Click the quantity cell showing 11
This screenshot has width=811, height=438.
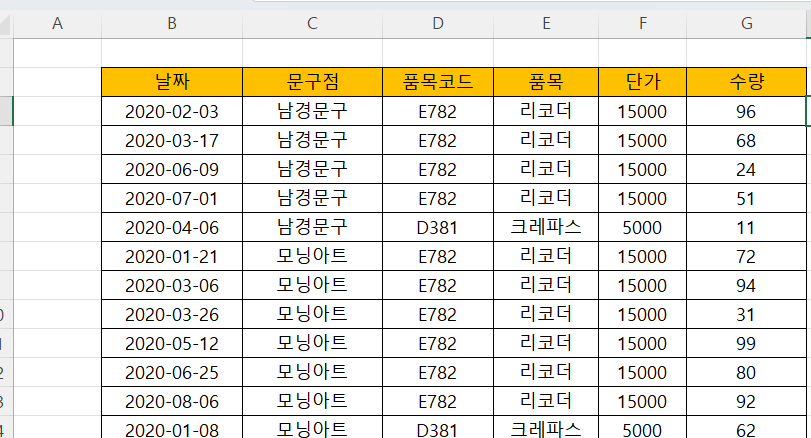coord(745,227)
